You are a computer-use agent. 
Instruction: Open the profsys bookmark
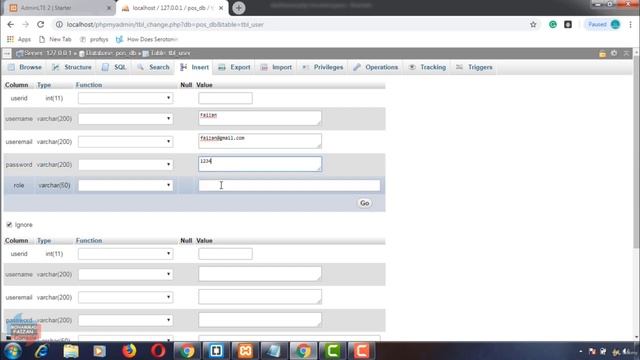point(94,39)
